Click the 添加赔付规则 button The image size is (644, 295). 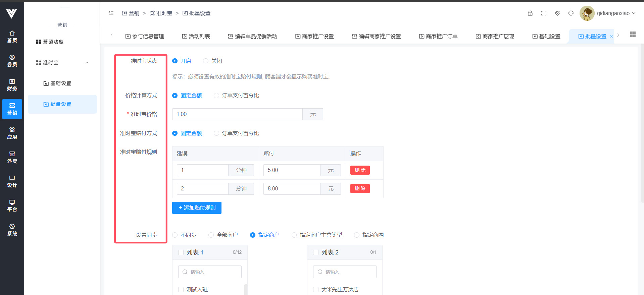(x=197, y=208)
